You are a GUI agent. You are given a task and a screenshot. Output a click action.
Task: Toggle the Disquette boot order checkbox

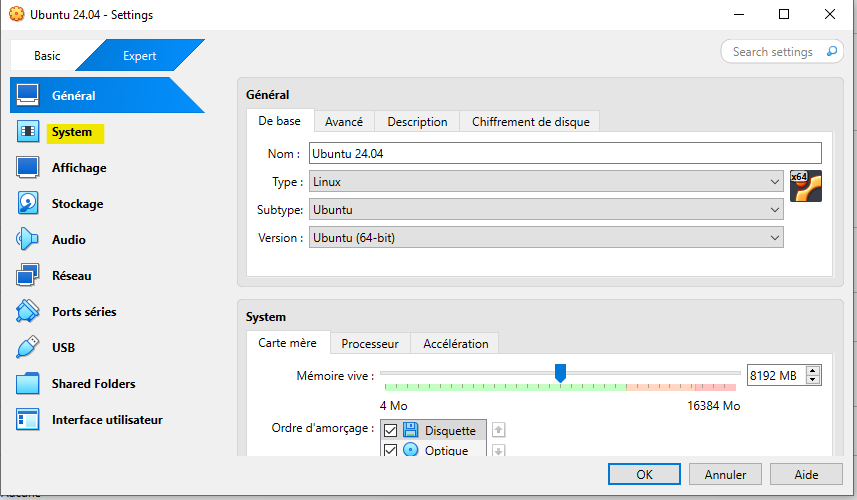click(391, 430)
